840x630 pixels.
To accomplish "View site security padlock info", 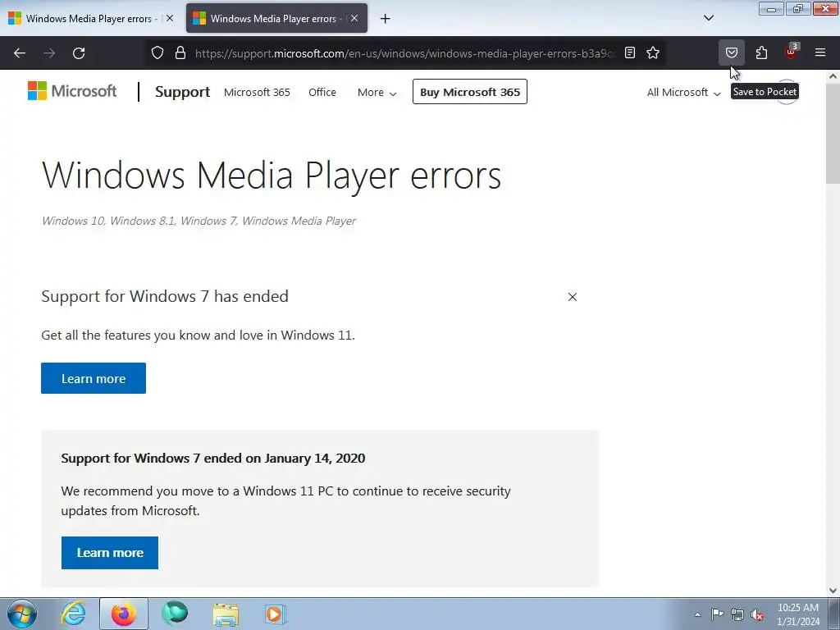I will tap(180, 53).
